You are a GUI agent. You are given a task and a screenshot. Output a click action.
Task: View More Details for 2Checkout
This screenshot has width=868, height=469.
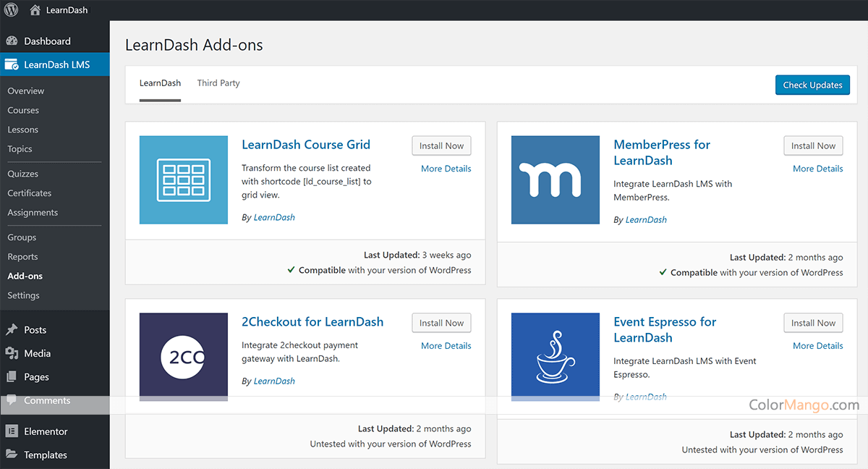pos(446,346)
